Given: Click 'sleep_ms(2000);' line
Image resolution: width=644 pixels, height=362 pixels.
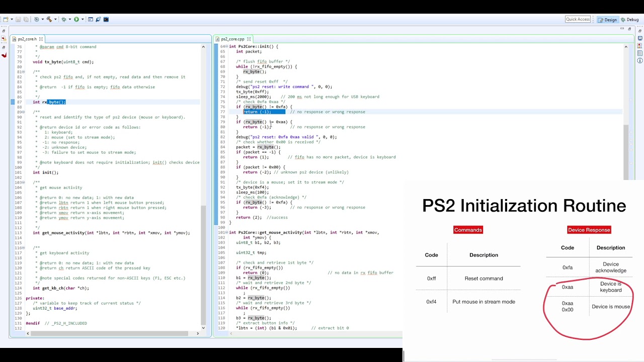Looking at the screenshot, I should click(254, 97).
